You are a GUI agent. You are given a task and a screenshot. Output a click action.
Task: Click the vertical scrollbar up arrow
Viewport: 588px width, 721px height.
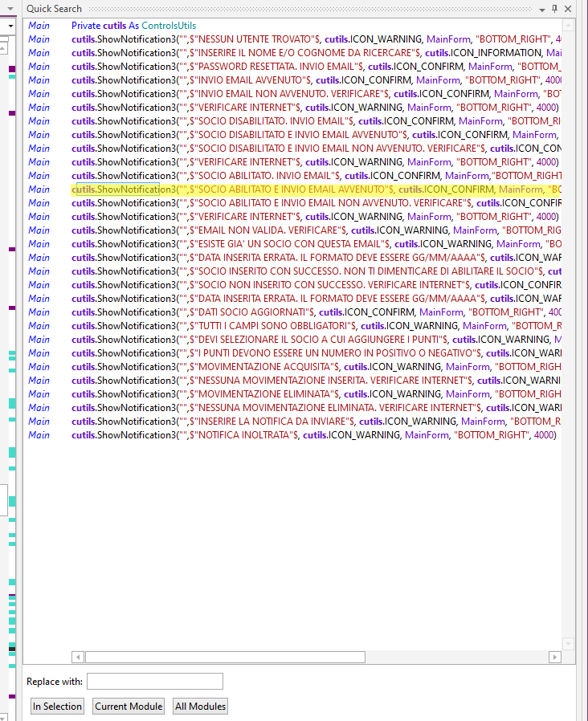[x=568, y=25]
